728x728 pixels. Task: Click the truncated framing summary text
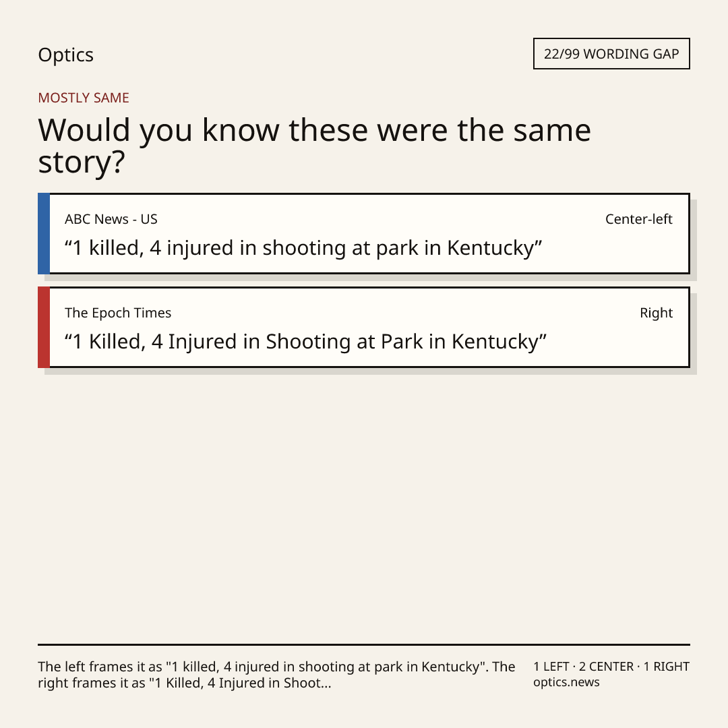tap(276, 675)
